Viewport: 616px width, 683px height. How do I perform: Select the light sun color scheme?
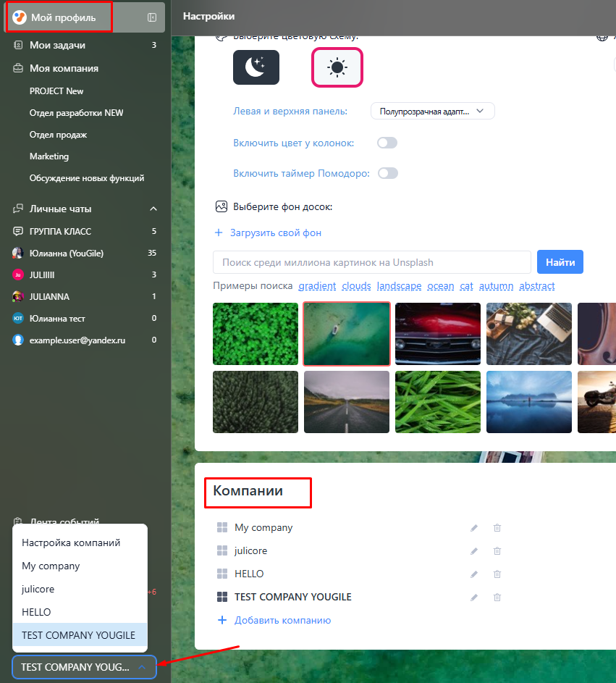click(337, 67)
